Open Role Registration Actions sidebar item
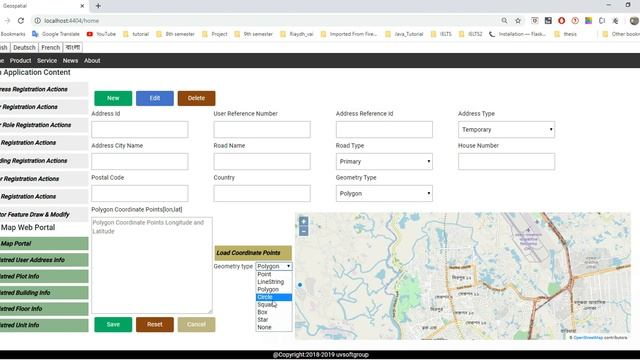 [x=44, y=125]
